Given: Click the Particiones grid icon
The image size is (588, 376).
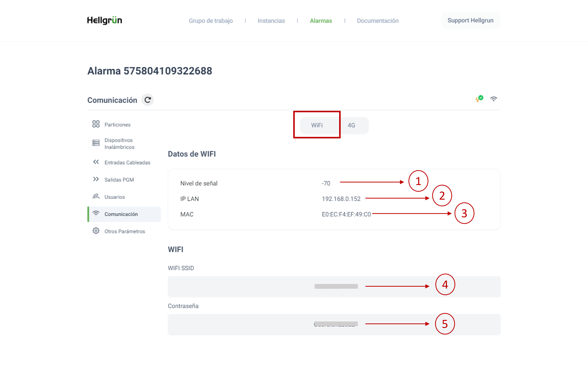Looking at the screenshot, I should point(96,124).
